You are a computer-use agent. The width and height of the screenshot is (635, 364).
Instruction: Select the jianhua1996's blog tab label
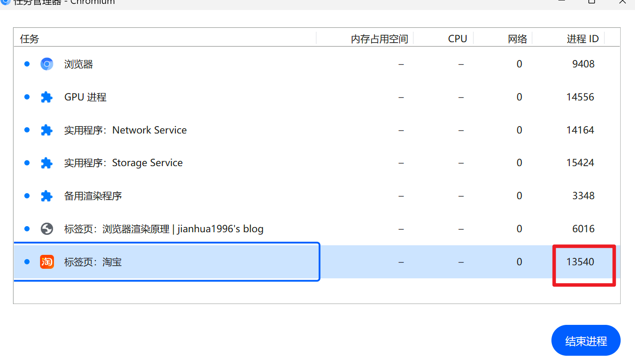[164, 229]
